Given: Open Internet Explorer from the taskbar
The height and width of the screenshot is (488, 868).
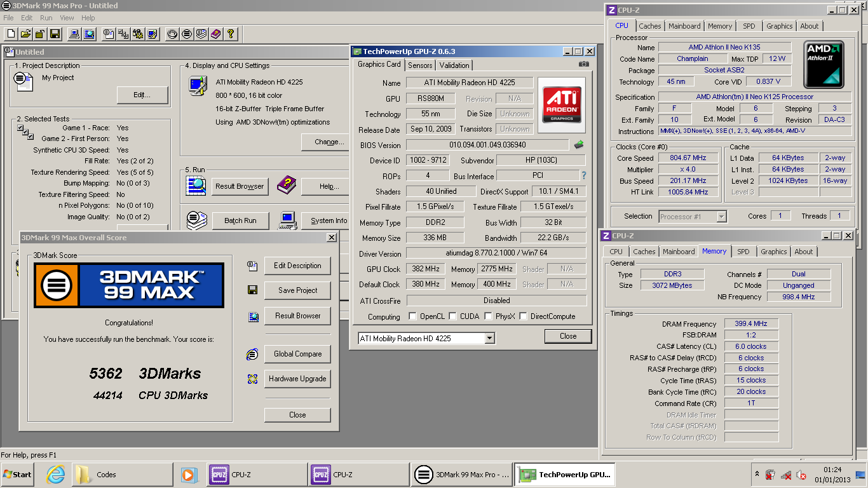Looking at the screenshot, I should pyautogui.click(x=56, y=474).
